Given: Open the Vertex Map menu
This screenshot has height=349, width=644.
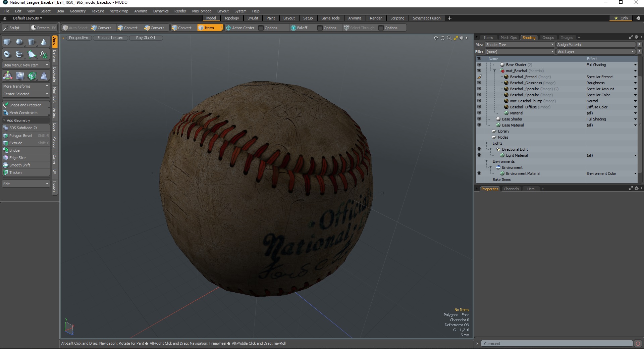Looking at the screenshot, I should click(119, 11).
